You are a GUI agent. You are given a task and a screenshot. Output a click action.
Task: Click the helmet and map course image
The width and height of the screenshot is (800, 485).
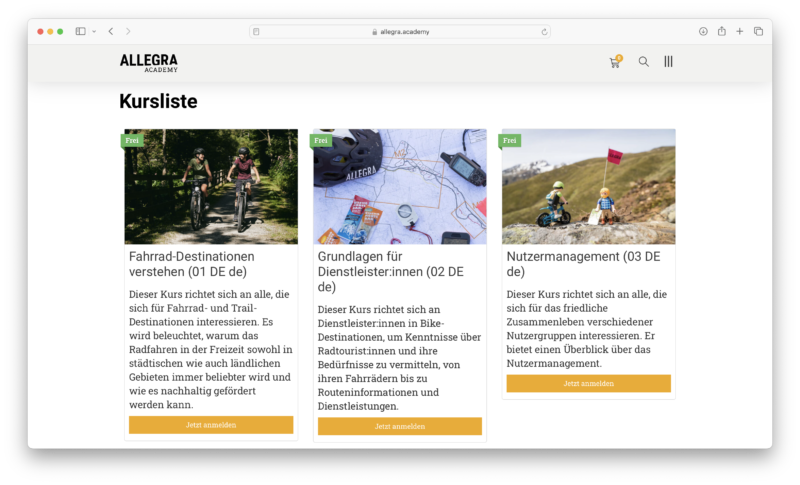tap(399, 187)
